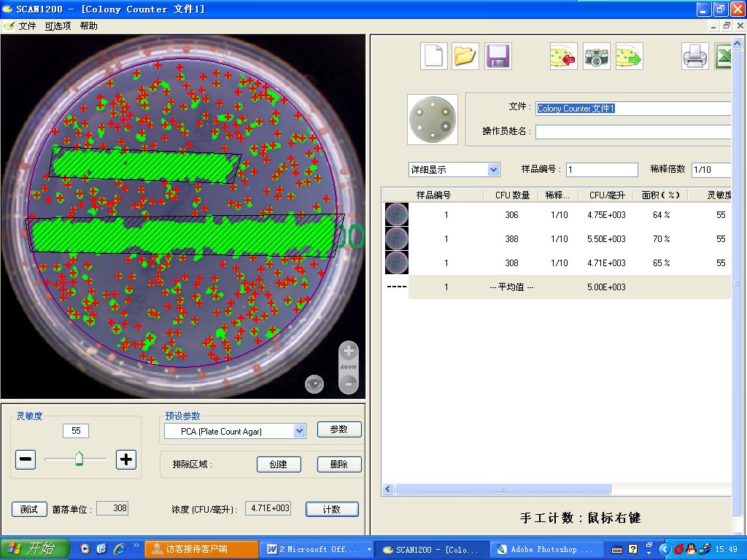The height and width of the screenshot is (560, 747).
Task: Click the petri dish green arrow icon
Action: pos(629,56)
